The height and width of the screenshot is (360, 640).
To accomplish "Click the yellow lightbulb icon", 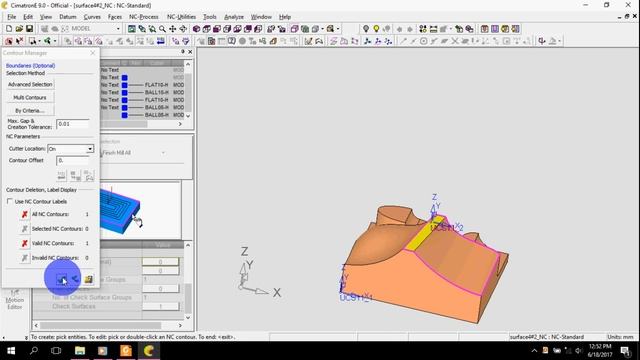I will (376, 29).
